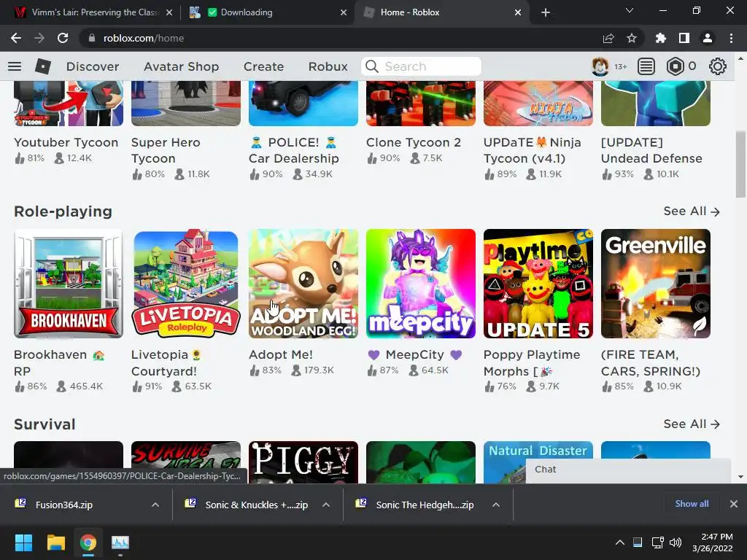Toggle Chrome side panel icon
Image resolution: width=747 pixels, height=560 pixels.
click(684, 38)
